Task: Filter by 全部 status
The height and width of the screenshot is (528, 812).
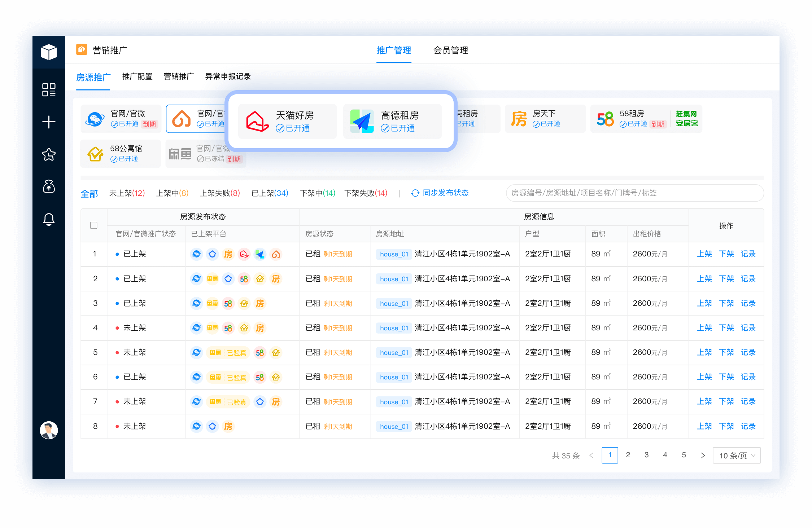Action: tap(89, 194)
